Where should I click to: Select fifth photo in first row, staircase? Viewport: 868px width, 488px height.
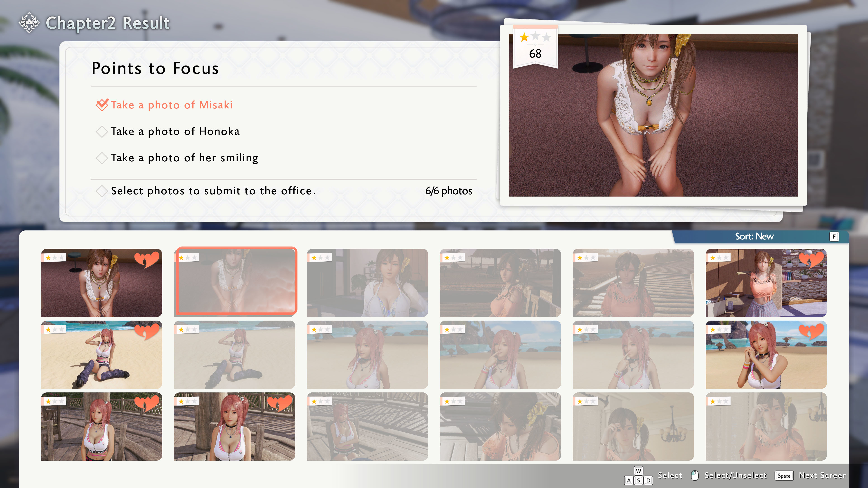point(633,283)
